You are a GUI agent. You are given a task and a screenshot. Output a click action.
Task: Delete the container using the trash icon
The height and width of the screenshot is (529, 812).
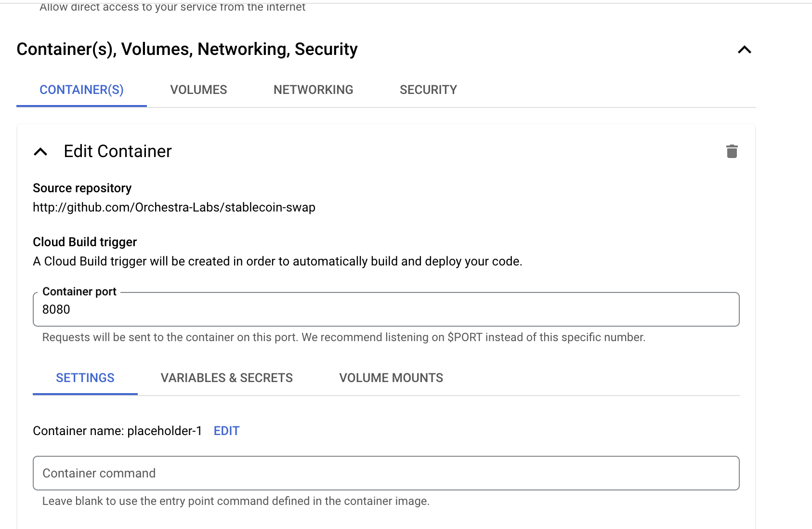[732, 151]
